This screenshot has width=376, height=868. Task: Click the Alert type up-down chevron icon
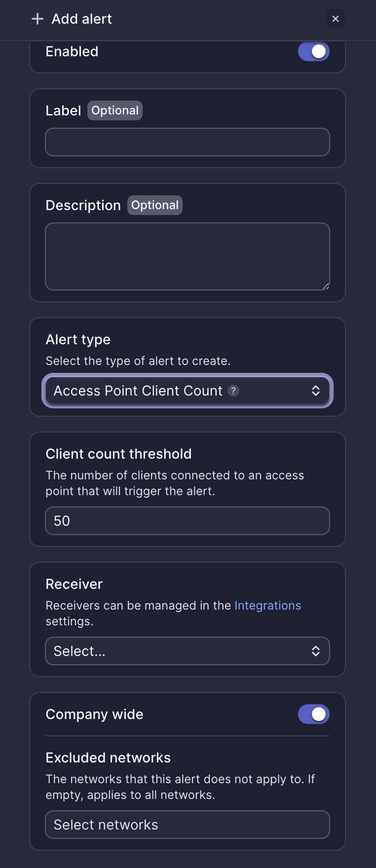[316, 391]
